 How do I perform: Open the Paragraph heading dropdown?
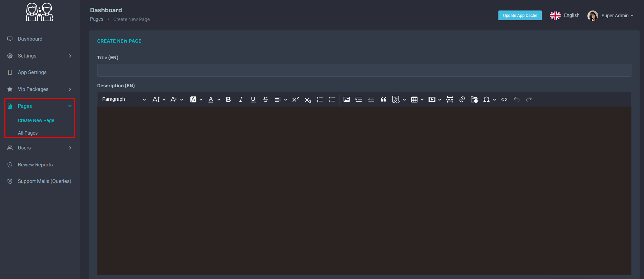point(124,99)
